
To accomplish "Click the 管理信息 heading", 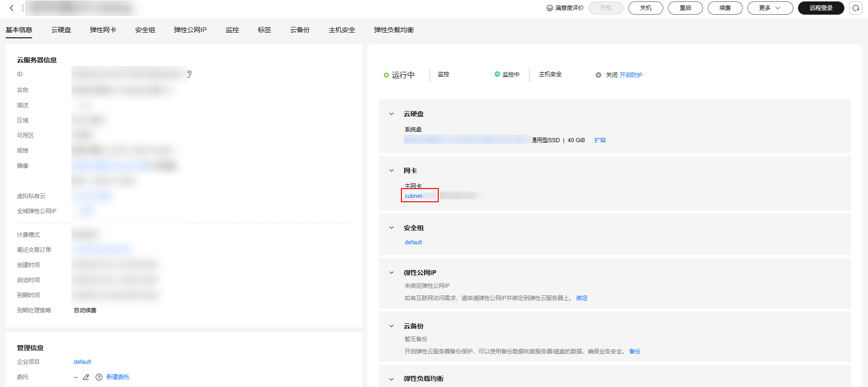I will pyautogui.click(x=30, y=348).
